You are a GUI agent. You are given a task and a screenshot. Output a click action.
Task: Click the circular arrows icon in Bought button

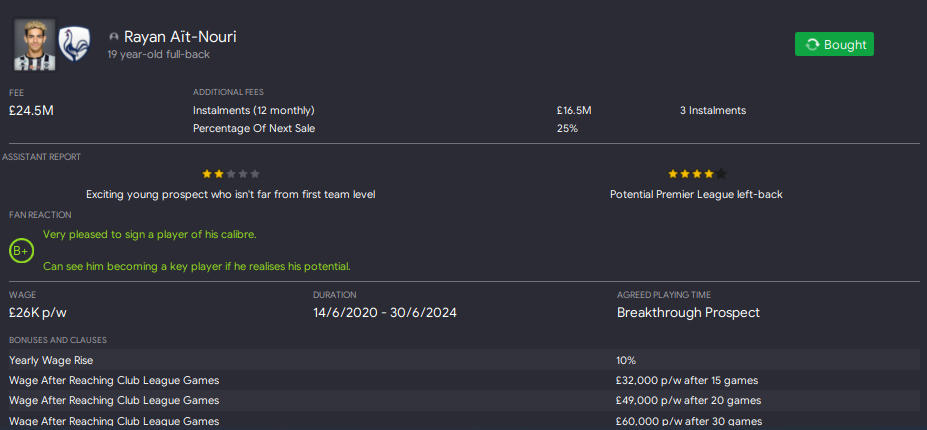(812, 44)
